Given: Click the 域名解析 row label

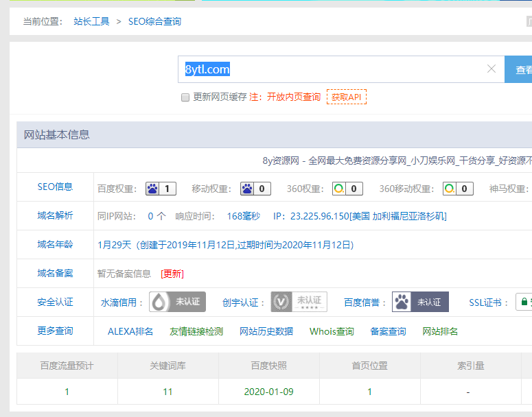Looking at the screenshot, I should (55, 215).
